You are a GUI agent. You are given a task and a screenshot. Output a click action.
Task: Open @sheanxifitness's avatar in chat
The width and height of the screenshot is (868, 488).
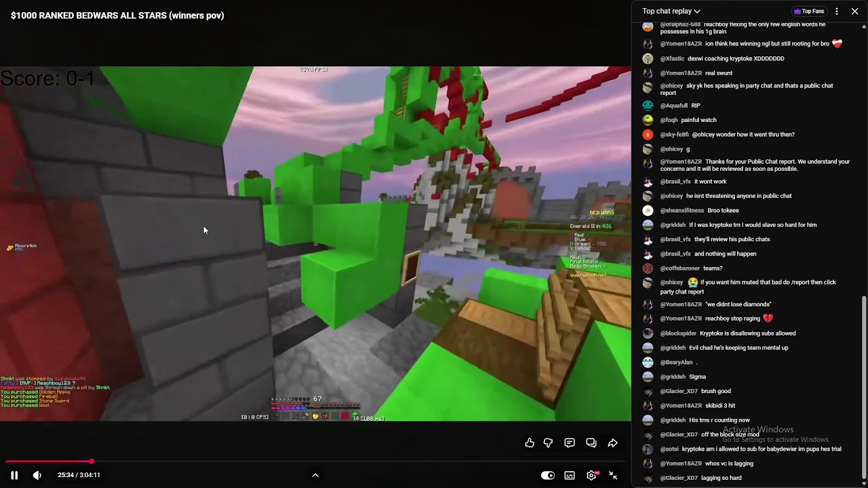(x=648, y=211)
